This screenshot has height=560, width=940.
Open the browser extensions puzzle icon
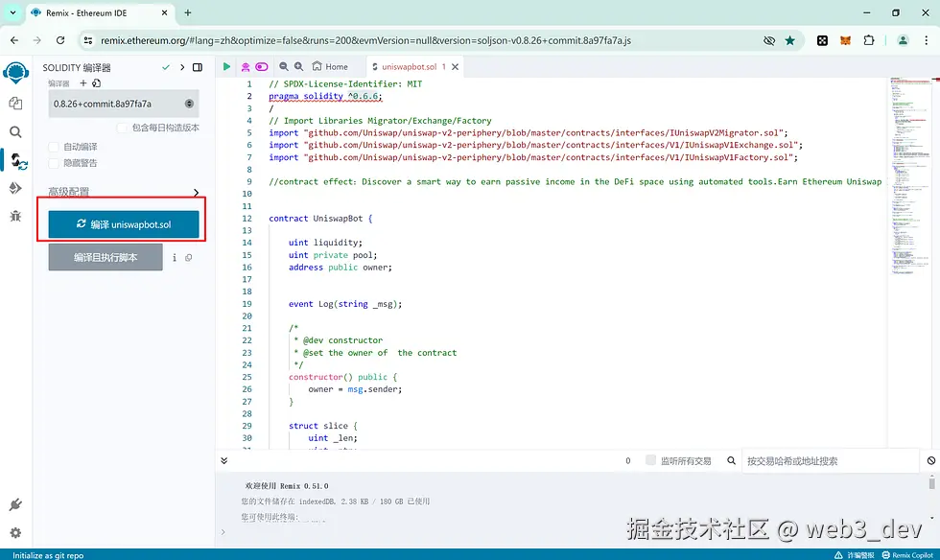[x=869, y=40]
